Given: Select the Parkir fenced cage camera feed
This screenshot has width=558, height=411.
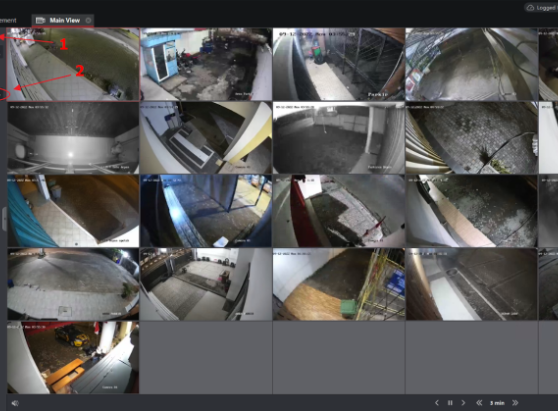Looking at the screenshot, I should (x=339, y=64).
